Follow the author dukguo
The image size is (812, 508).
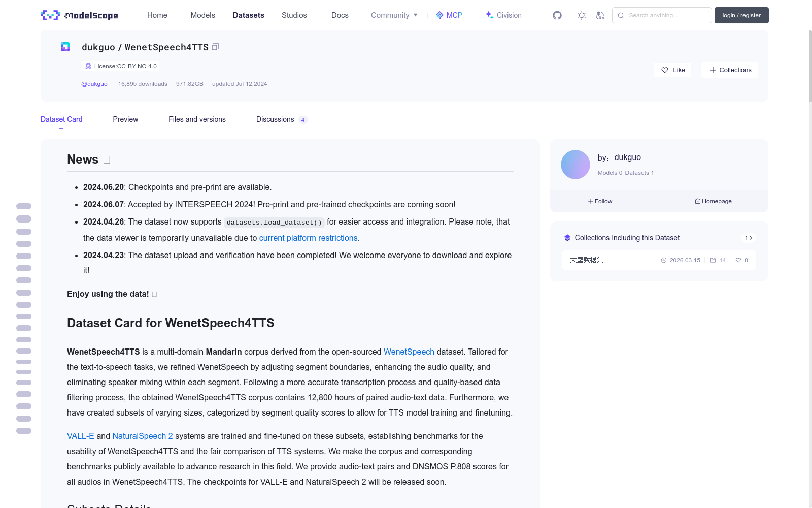tap(600, 201)
